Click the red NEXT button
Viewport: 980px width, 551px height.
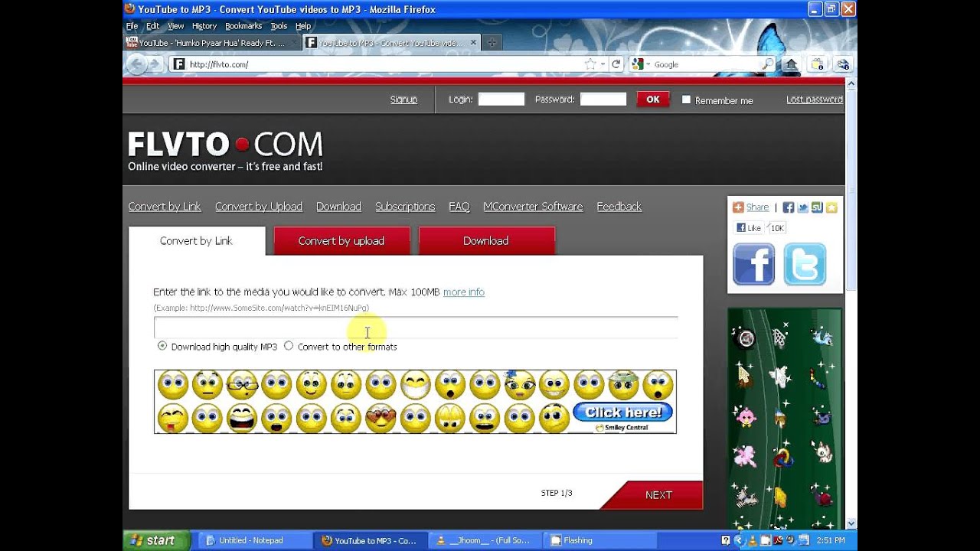(x=658, y=495)
